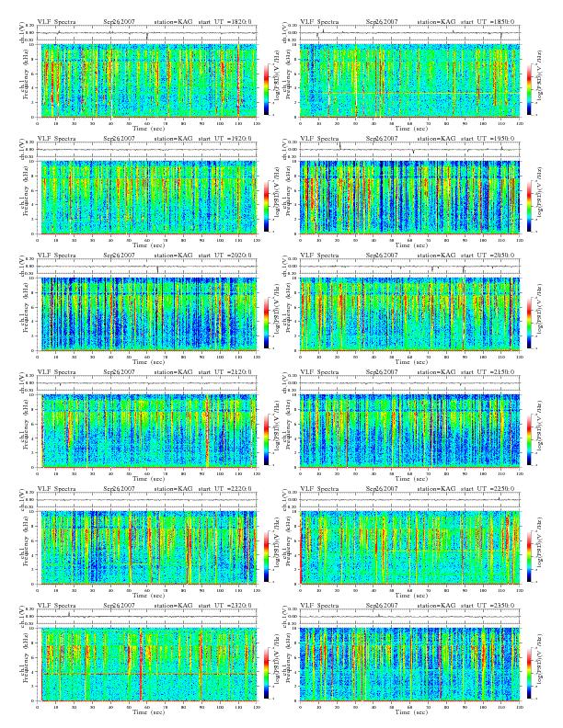
Task: Click the ch.1 waveform strip above the 1850:0 spectrogram
Action: (410, 33)
